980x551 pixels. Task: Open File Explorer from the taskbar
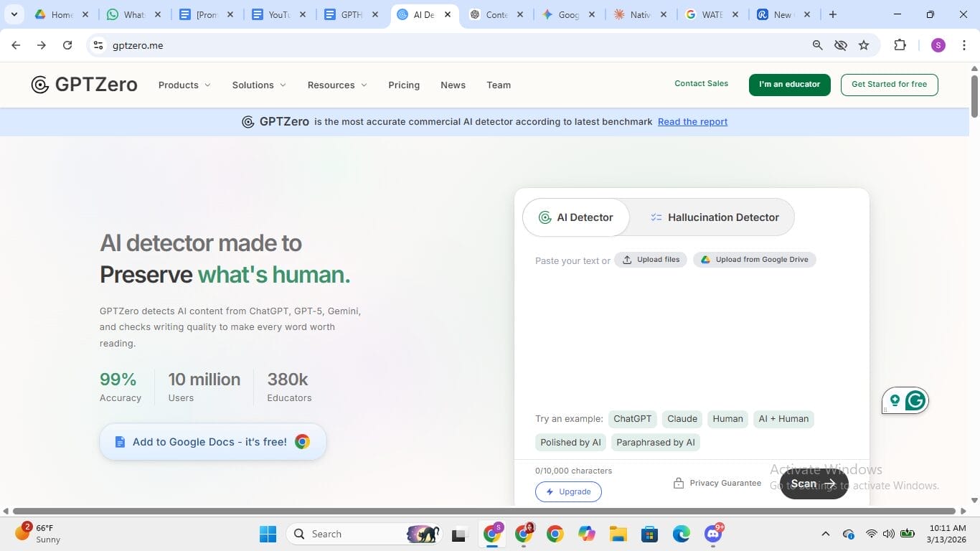tap(618, 534)
